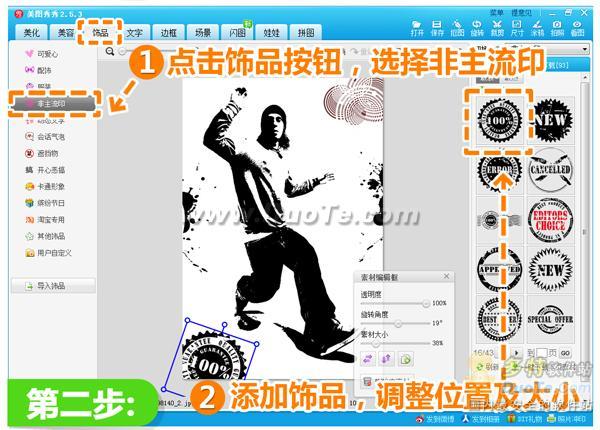Click the stamp panel scrollbar up arrow
This screenshot has width=600, height=430.
pyautogui.click(x=585, y=78)
